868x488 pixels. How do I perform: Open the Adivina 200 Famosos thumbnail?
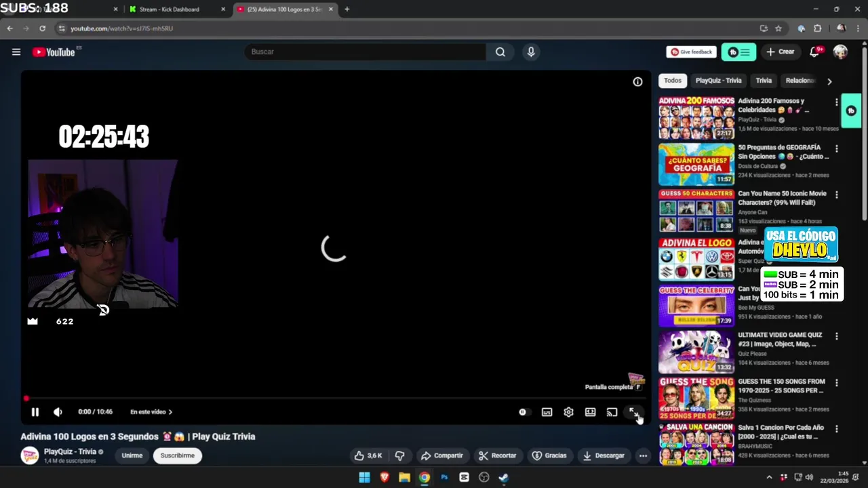(x=696, y=118)
